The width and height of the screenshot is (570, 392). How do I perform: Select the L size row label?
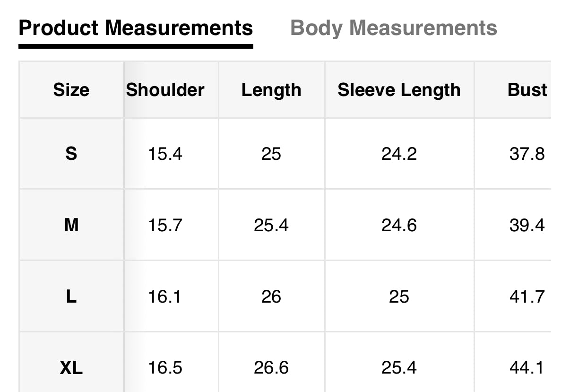tap(71, 296)
